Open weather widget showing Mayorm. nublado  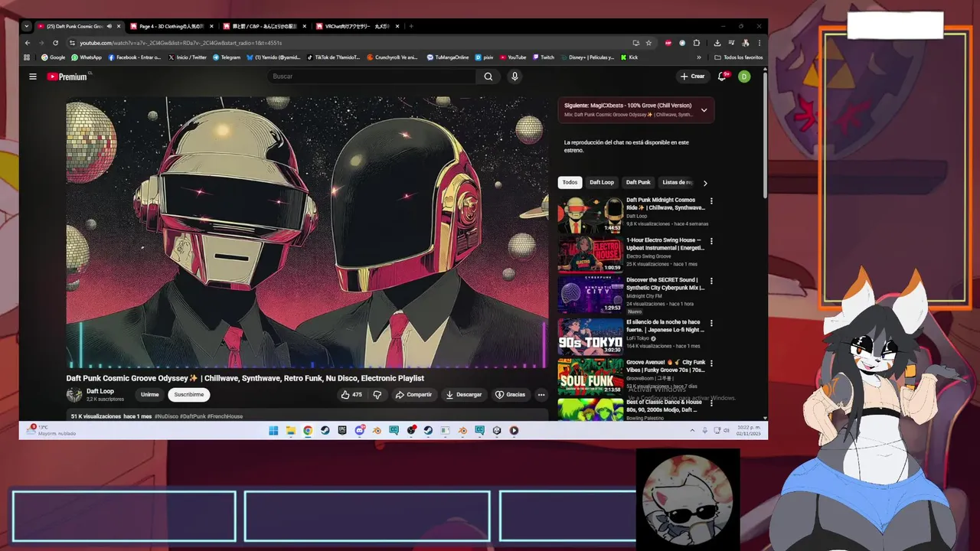[51, 430]
